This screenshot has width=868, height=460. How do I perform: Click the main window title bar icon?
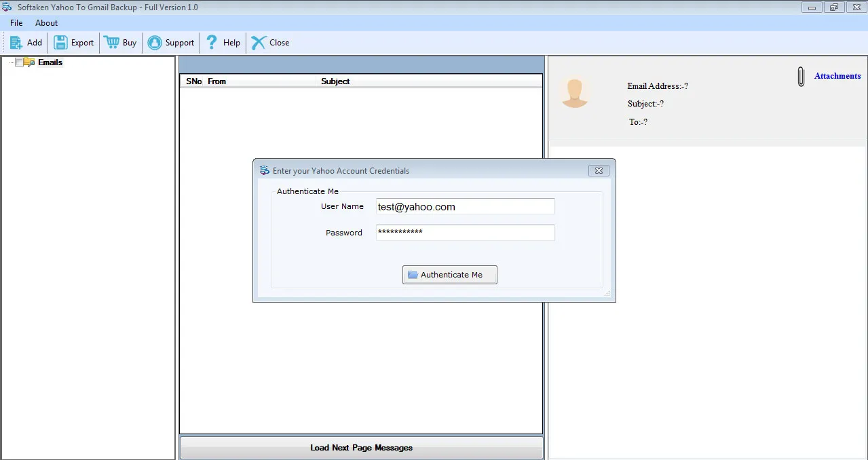tap(7, 7)
